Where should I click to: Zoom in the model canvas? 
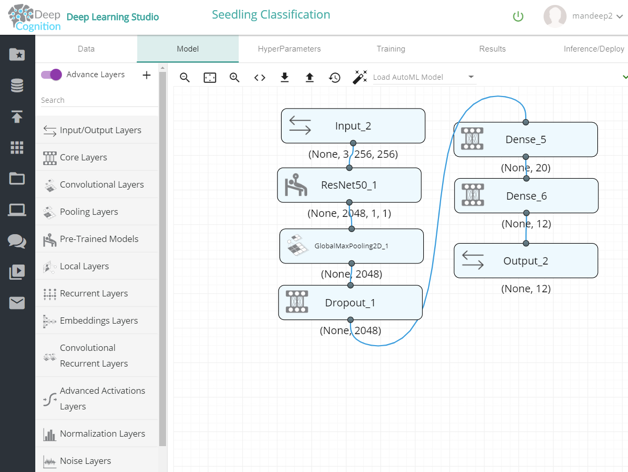[234, 77]
